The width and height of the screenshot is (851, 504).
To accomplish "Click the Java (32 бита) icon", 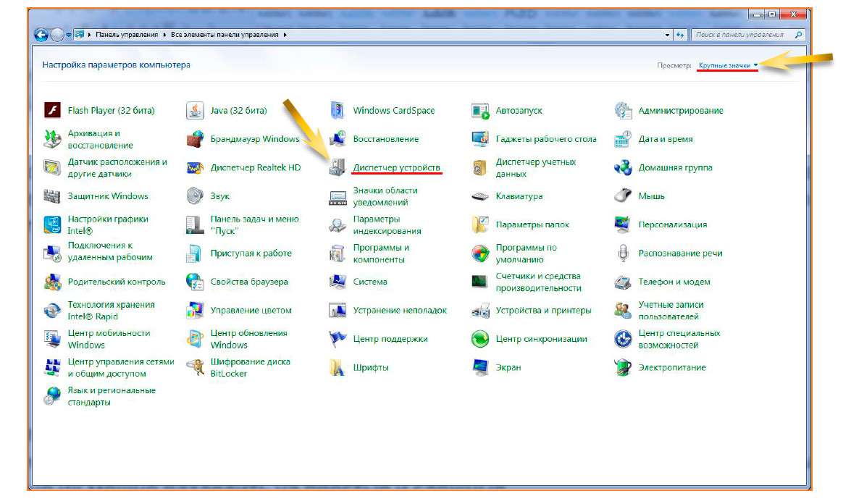I will click(195, 111).
